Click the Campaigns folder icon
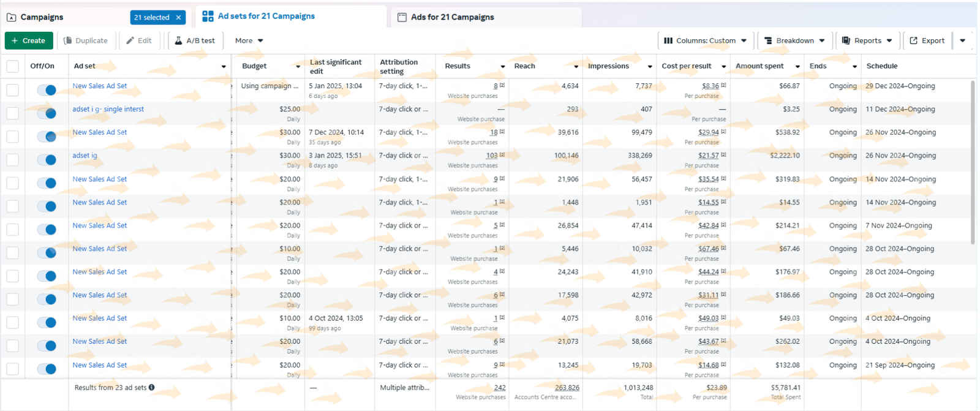This screenshot has height=411, width=980. tap(11, 17)
